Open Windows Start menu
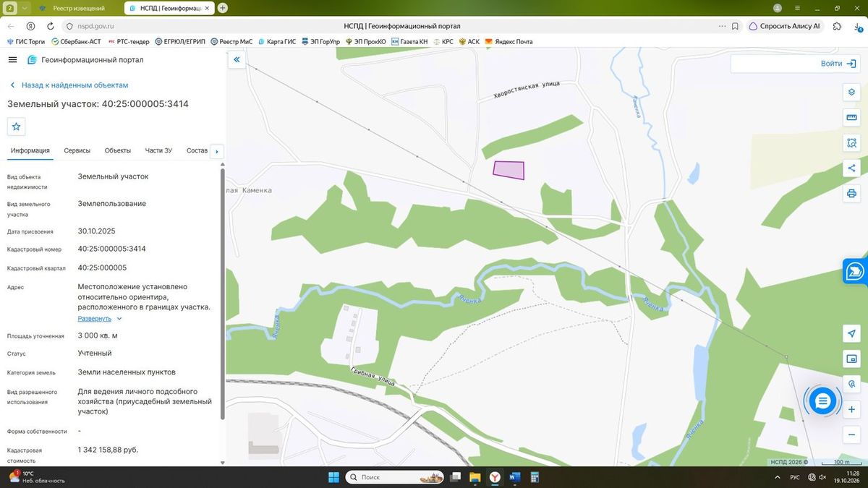 (333, 477)
